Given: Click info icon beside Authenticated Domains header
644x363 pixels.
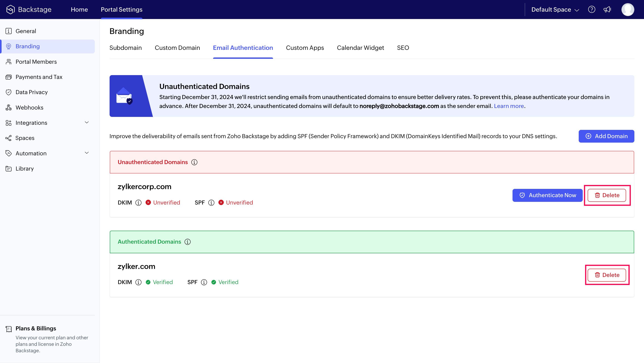Looking at the screenshot, I should [188, 242].
